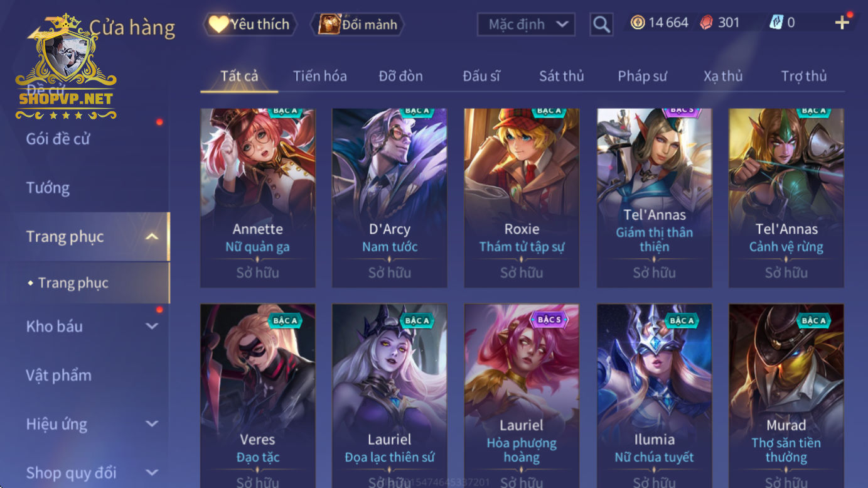868x488 pixels.
Task: Expand the Shop quy đổi section
Action: (x=152, y=472)
